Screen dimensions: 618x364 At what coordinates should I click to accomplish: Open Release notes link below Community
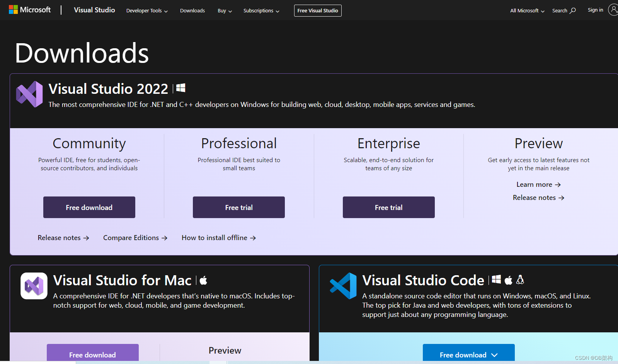pos(63,238)
